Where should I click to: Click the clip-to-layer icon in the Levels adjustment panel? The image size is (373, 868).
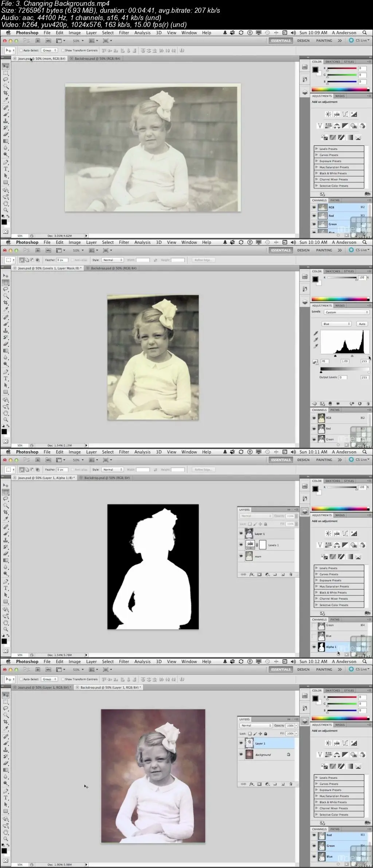pos(330,404)
